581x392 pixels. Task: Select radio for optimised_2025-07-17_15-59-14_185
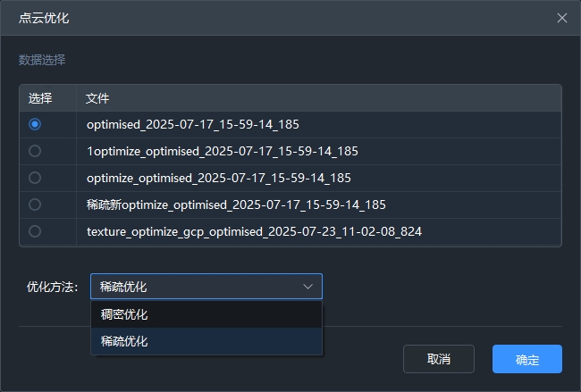[35, 124]
